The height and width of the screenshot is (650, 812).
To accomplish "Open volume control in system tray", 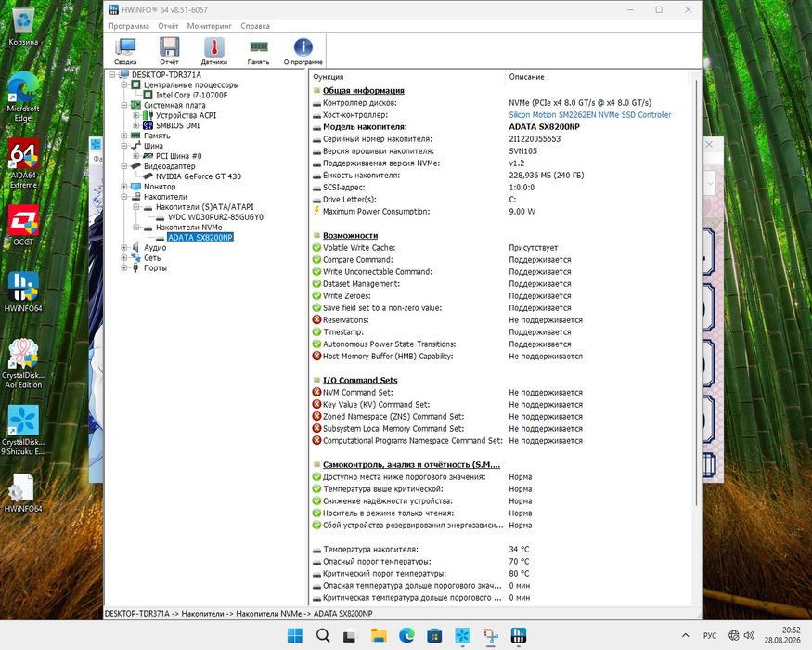I will point(749,635).
